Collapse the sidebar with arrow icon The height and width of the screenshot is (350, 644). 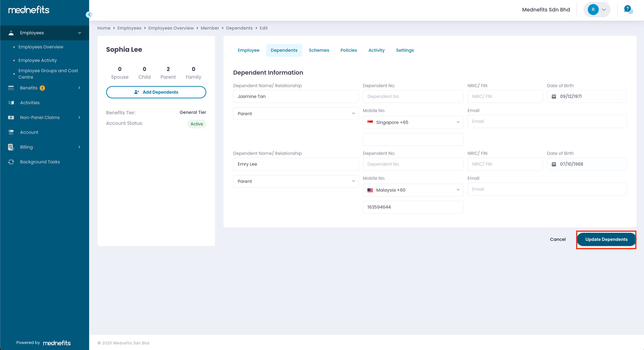pyautogui.click(x=89, y=15)
